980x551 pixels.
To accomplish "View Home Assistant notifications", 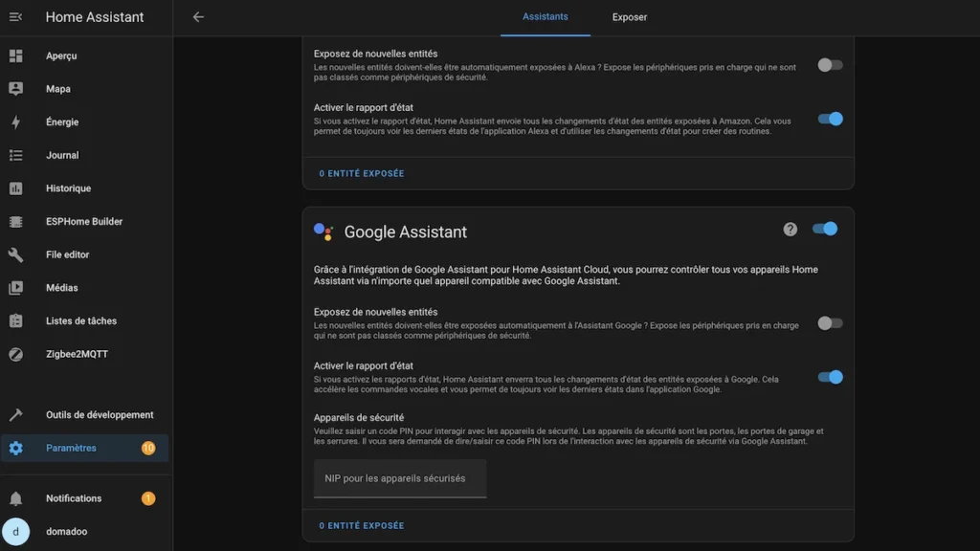I will coord(75,497).
